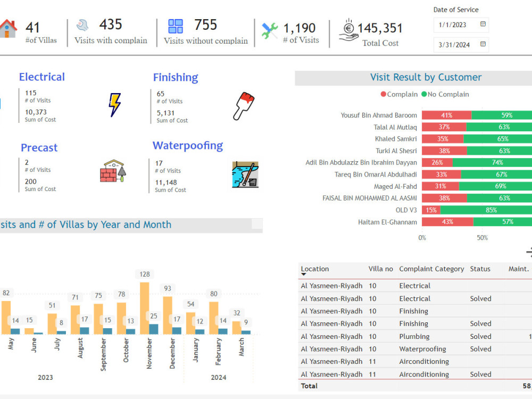Click the Waterproofing picture icon
The width and height of the screenshot is (532, 399).
[246, 173]
